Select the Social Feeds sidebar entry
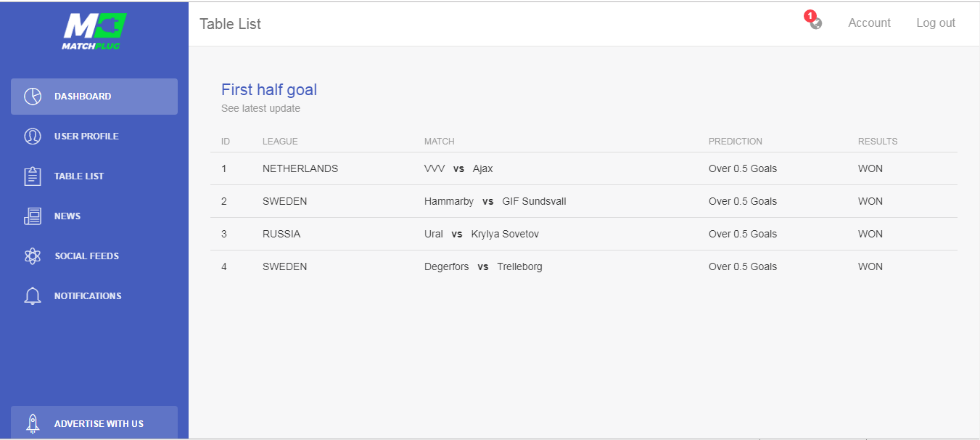The width and height of the screenshot is (980, 440). (x=94, y=256)
